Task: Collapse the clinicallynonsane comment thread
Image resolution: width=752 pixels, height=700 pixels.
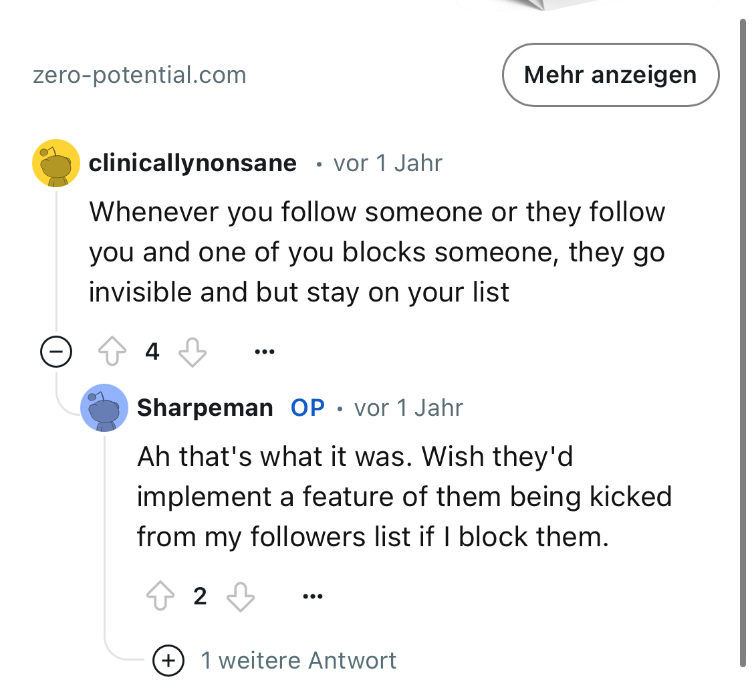Action: 57,352
